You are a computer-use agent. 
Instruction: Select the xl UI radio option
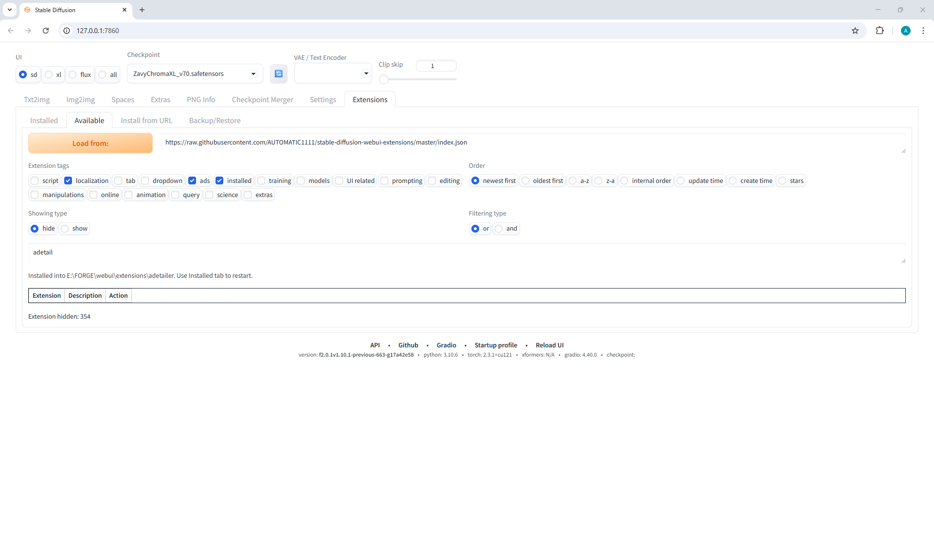tap(49, 74)
